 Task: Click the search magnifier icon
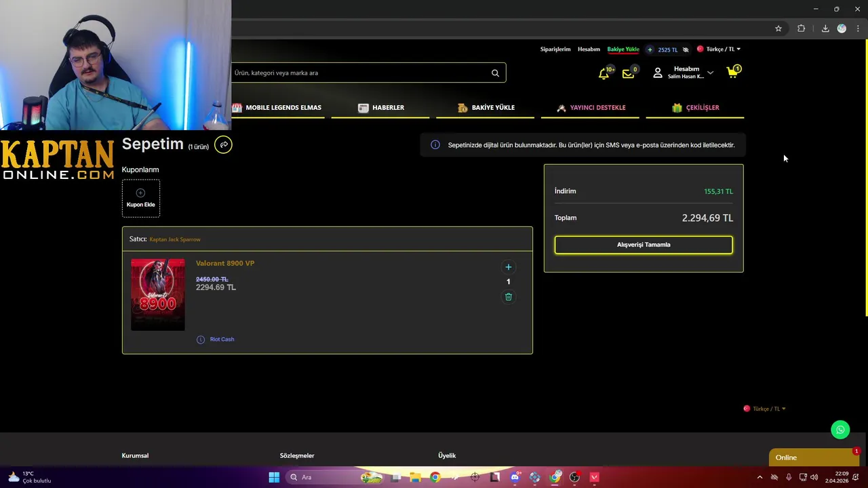click(x=495, y=73)
